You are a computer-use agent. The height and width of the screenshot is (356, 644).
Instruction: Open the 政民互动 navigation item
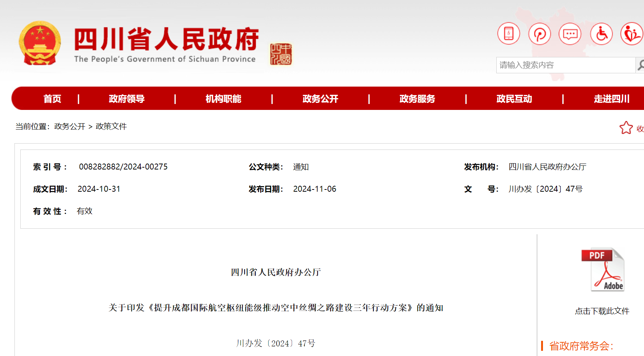[x=514, y=98]
